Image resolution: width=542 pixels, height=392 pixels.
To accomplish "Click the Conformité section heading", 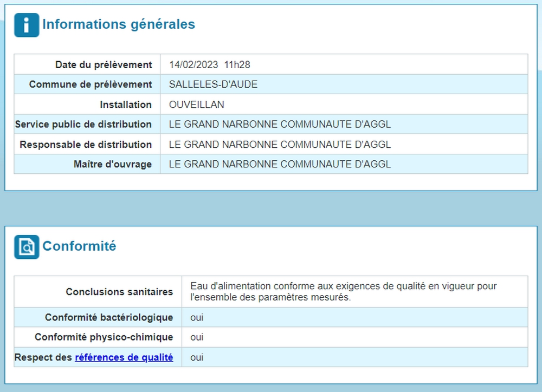I will [x=79, y=246].
